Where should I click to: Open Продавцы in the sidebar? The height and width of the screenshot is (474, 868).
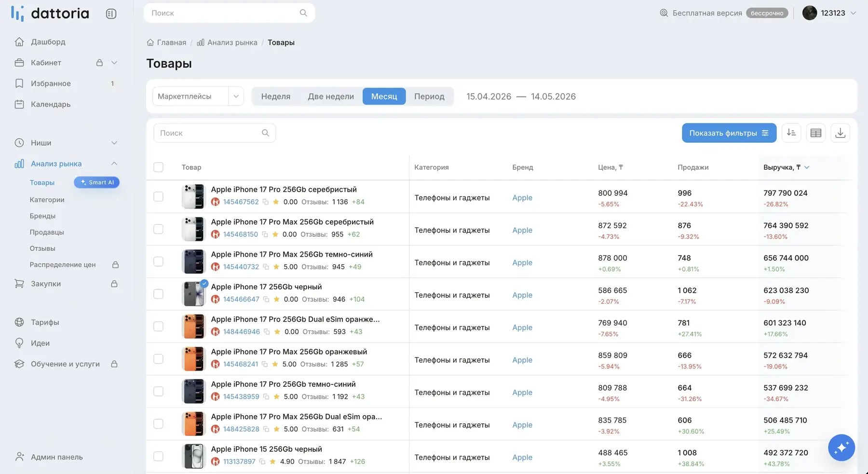tap(47, 232)
